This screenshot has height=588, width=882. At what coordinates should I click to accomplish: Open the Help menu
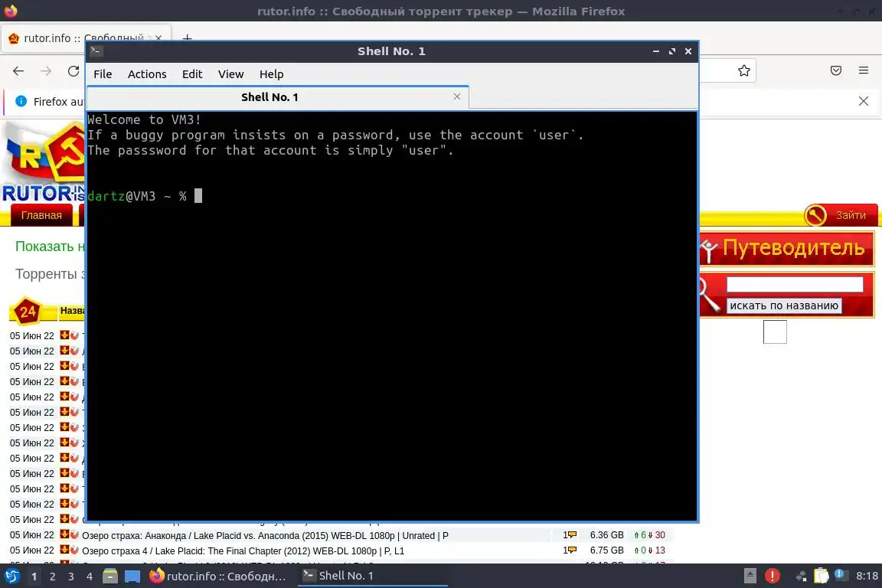tap(271, 74)
